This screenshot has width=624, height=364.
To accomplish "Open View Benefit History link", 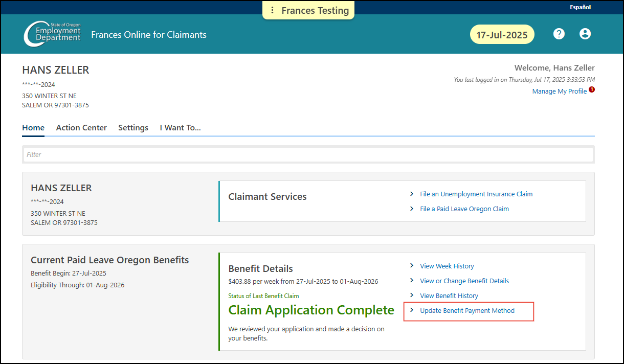I will 449,296.
